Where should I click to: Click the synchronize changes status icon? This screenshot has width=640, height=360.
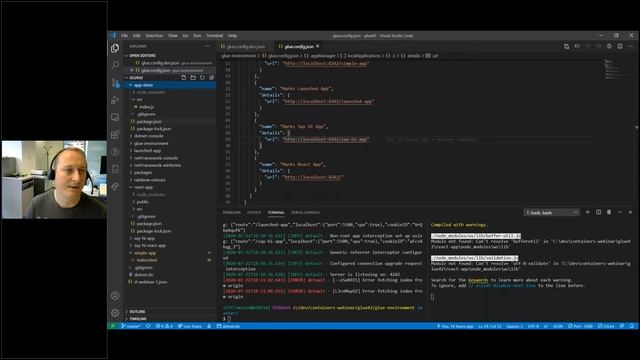pos(148,326)
